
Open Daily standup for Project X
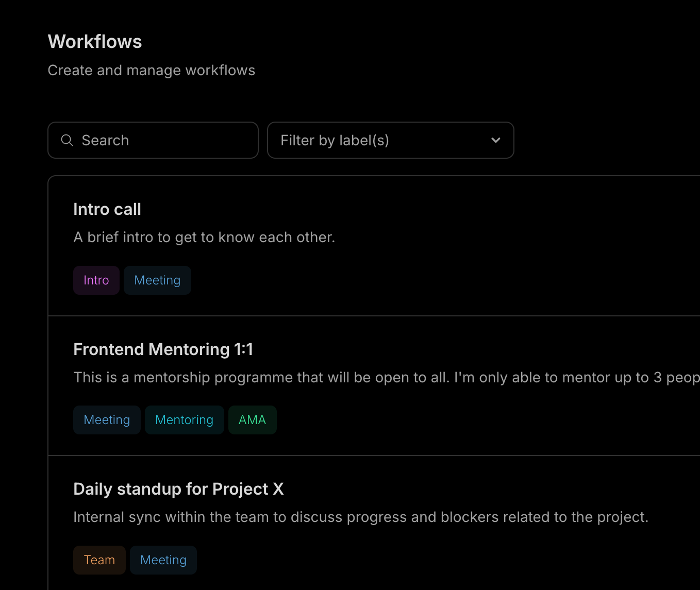pos(178,489)
